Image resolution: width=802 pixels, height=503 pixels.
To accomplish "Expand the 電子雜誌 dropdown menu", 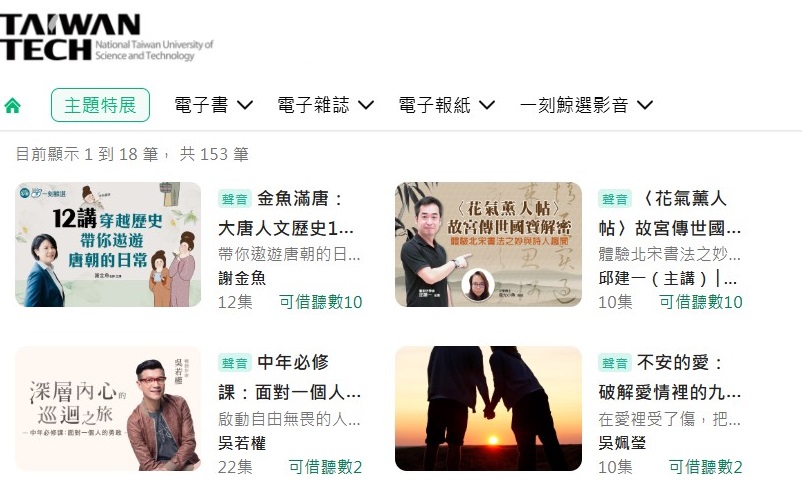I will (x=325, y=105).
